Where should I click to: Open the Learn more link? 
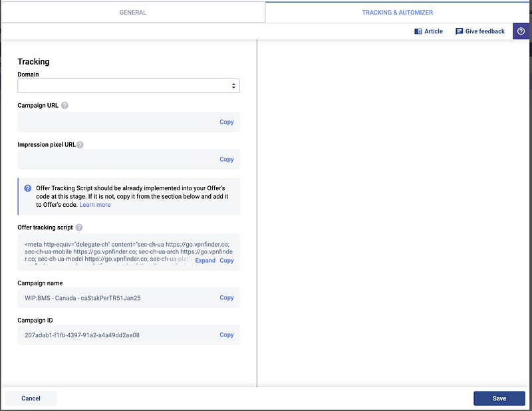click(x=95, y=205)
